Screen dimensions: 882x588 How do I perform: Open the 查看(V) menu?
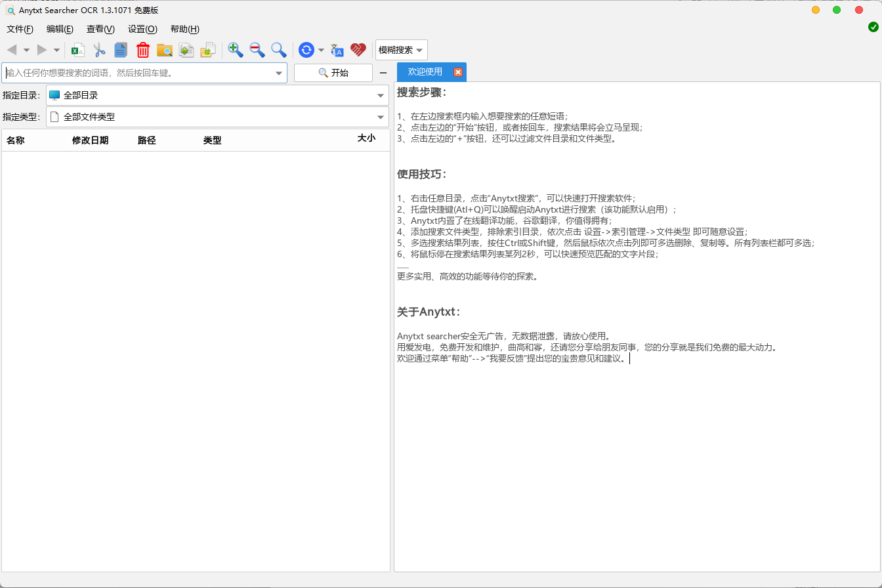point(100,29)
